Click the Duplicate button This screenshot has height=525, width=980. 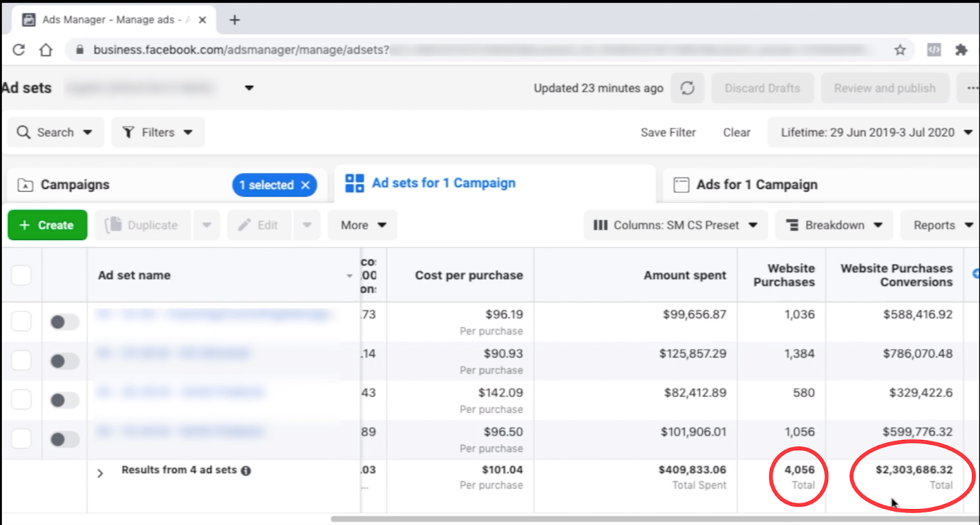(144, 225)
